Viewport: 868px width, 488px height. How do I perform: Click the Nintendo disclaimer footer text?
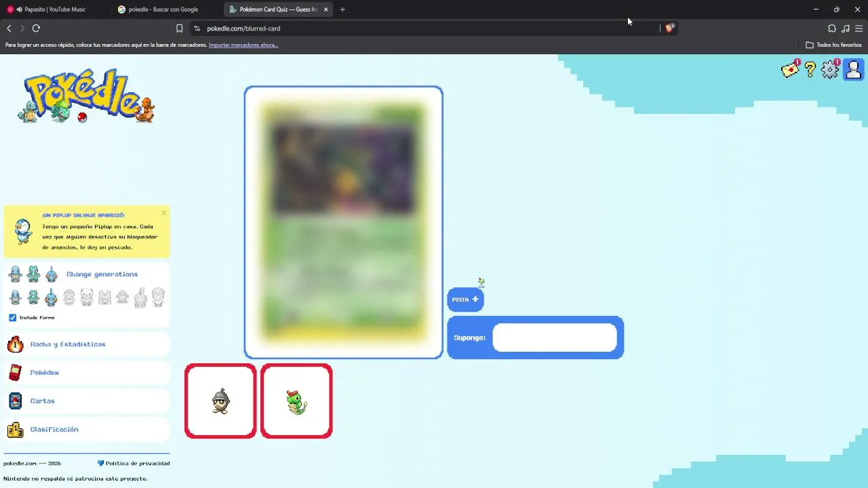[x=75, y=479]
